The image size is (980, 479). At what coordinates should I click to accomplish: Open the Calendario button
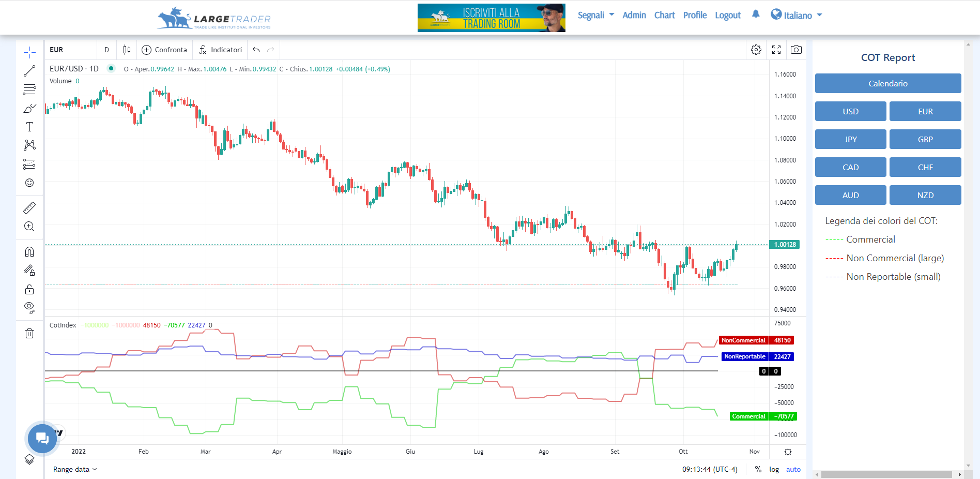888,83
